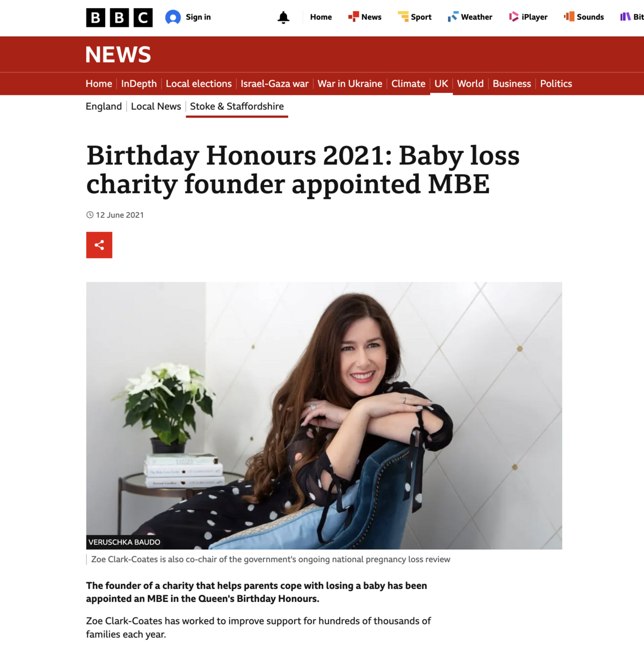This screenshot has width=644, height=648.
Task: Open Local elections section
Action: point(199,84)
